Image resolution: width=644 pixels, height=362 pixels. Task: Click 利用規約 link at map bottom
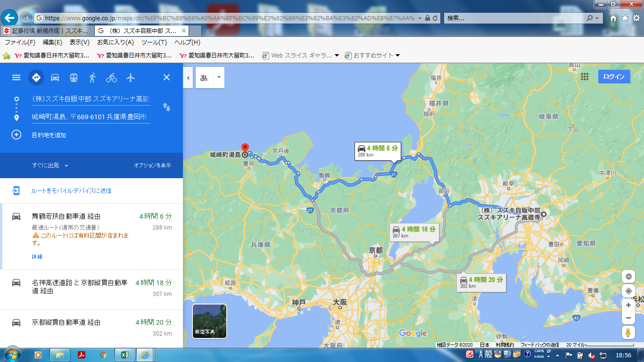click(x=504, y=345)
